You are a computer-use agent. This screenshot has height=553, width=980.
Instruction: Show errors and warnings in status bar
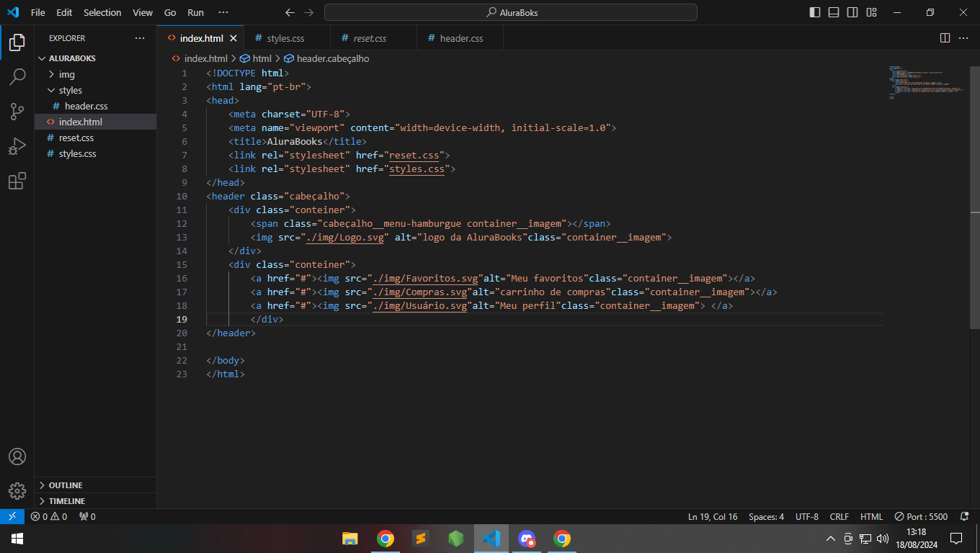pos(49,516)
